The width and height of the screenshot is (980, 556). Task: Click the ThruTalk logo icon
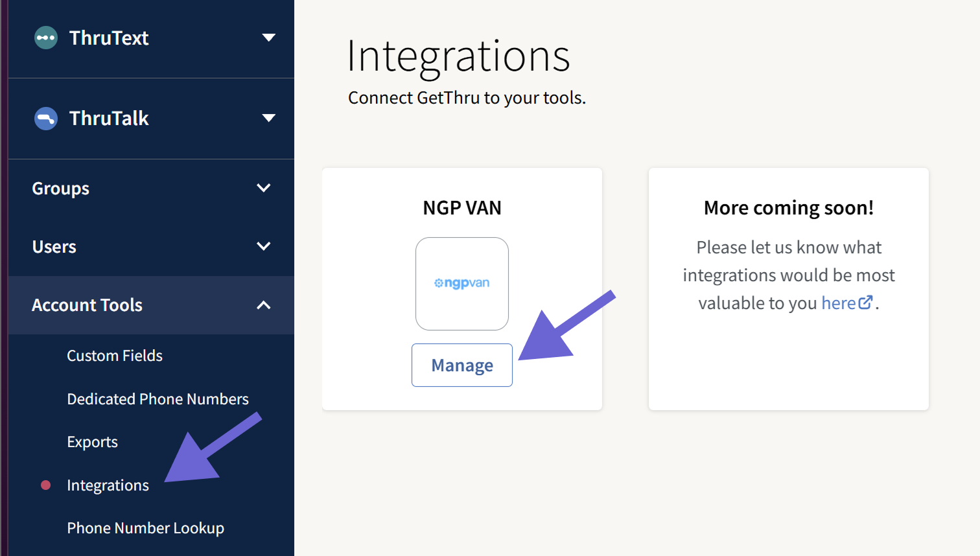(46, 119)
